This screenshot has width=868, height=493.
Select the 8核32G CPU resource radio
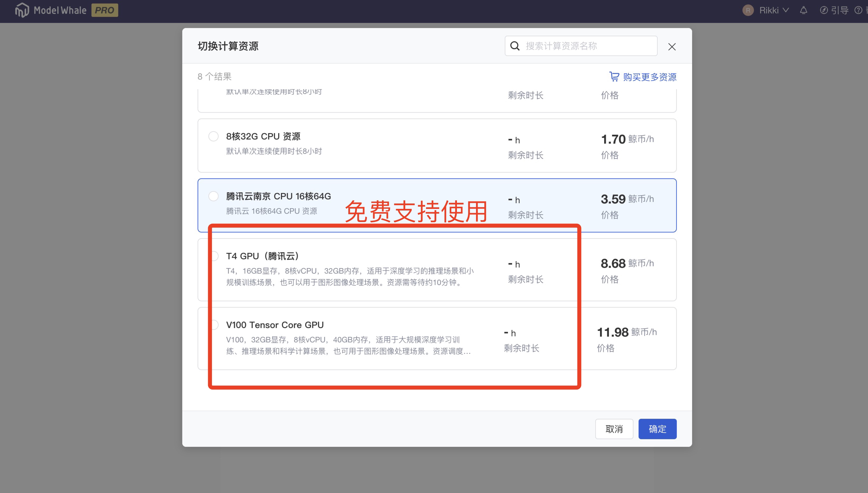tap(213, 136)
